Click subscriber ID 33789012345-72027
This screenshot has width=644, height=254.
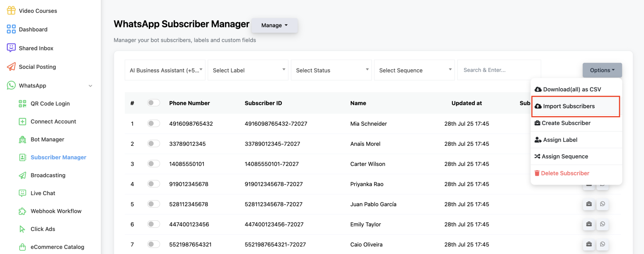[x=272, y=144]
